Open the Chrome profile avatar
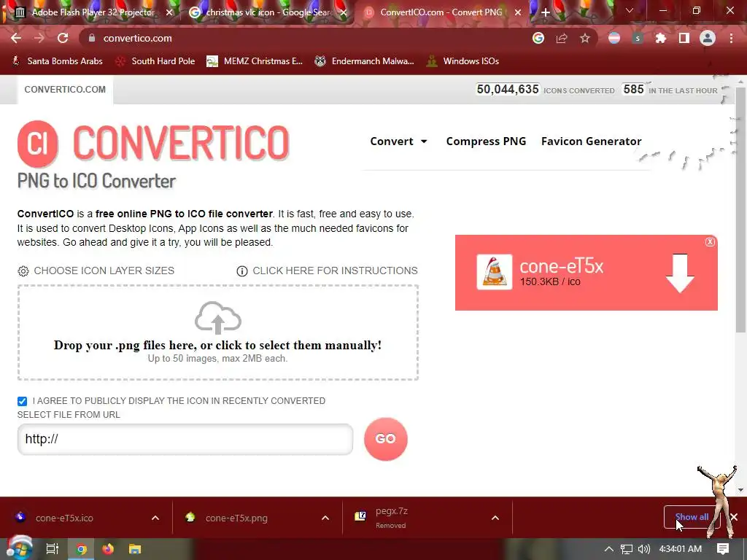The height and width of the screenshot is (560, 747). pyautogui.click(x=708, y=38)
